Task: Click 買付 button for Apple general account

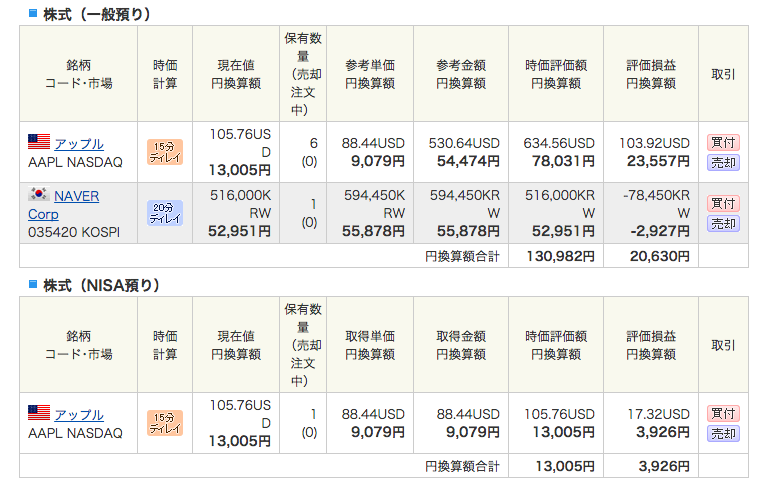Action: (x=723, y=143)
